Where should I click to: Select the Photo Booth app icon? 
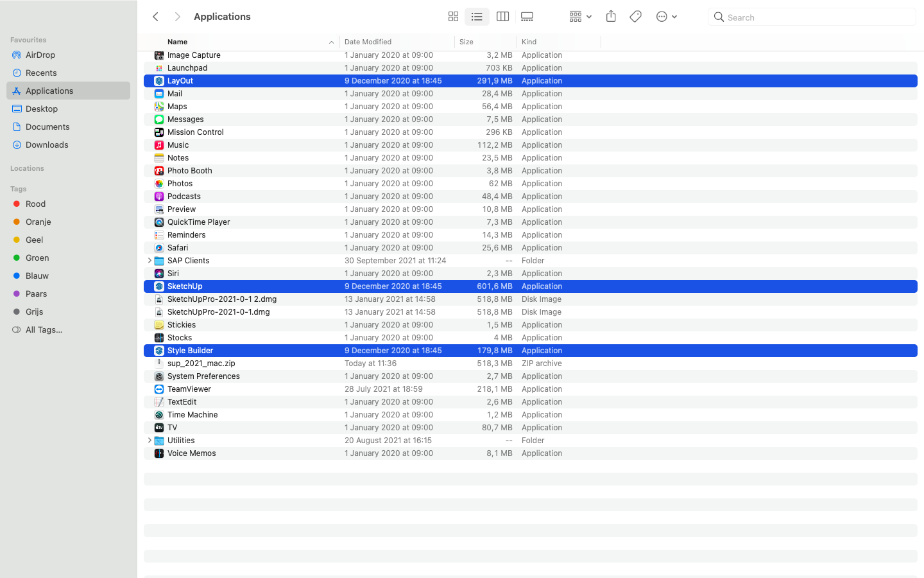159,171
